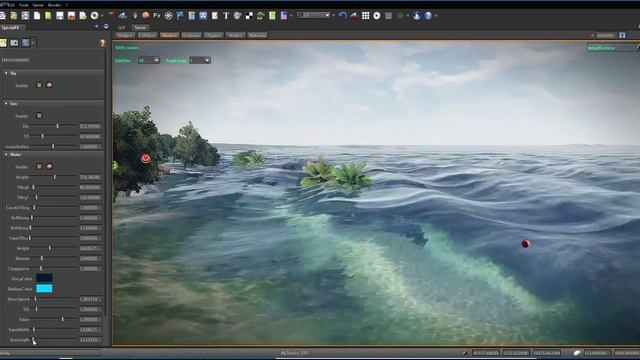Toggle the Sky enable checkbox
The image size is (640, 360).
click(39, 85)
